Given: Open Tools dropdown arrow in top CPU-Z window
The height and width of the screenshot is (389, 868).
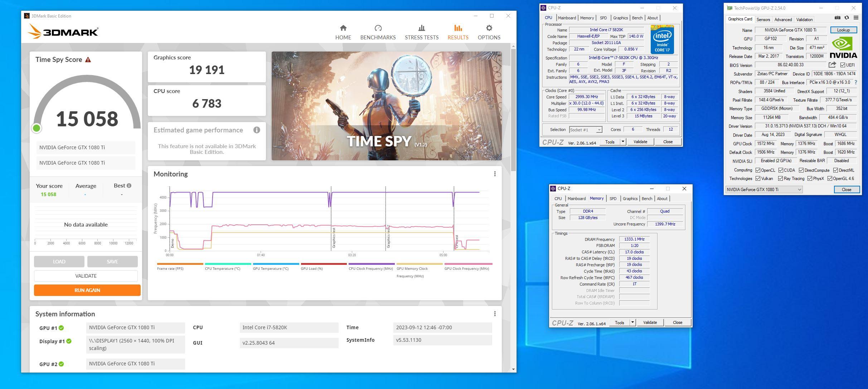Looking at the screenshot, I should (623, 142).
